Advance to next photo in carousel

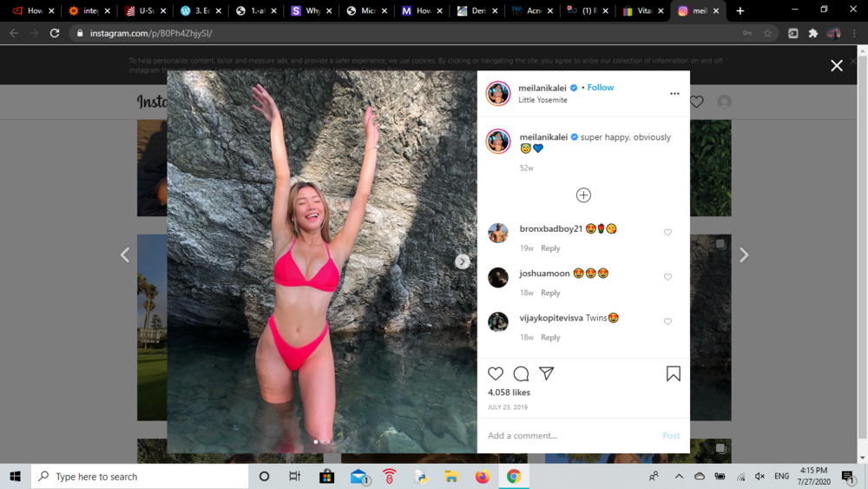[463, 261]
